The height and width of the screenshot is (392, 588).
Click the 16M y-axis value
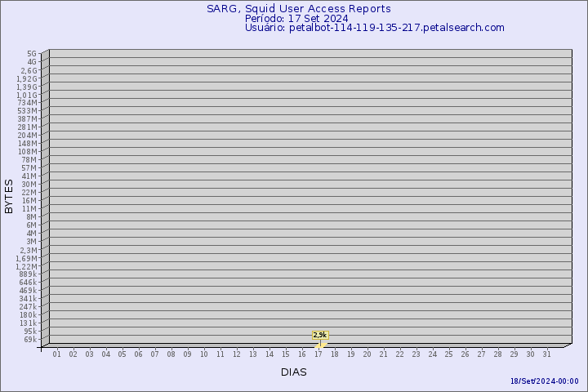29,201
